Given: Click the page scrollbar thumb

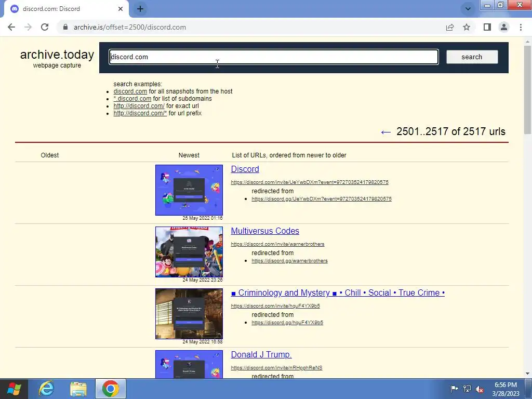Looking at the screenshot, I should (x=528, y=90).
